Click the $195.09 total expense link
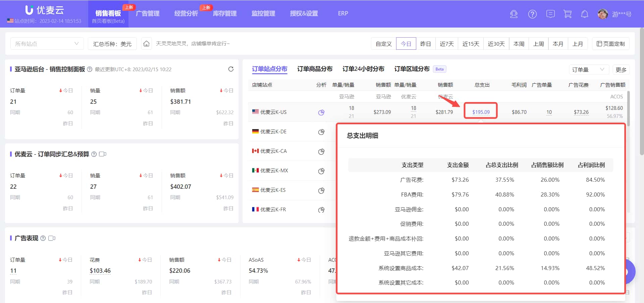 coord(481,112)
